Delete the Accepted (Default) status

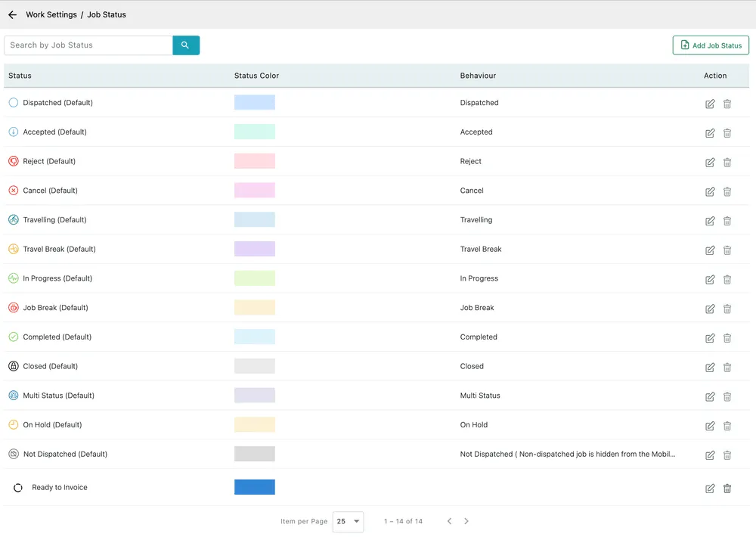[x=727, y=133]
